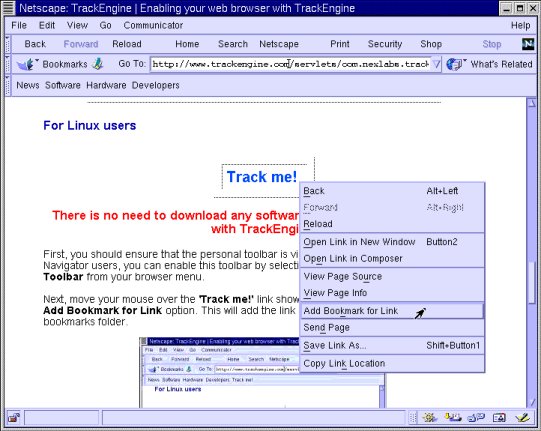541x431 pixels.
Task: Click the Shop toolbar button
Action: click(x=431, y=44)
